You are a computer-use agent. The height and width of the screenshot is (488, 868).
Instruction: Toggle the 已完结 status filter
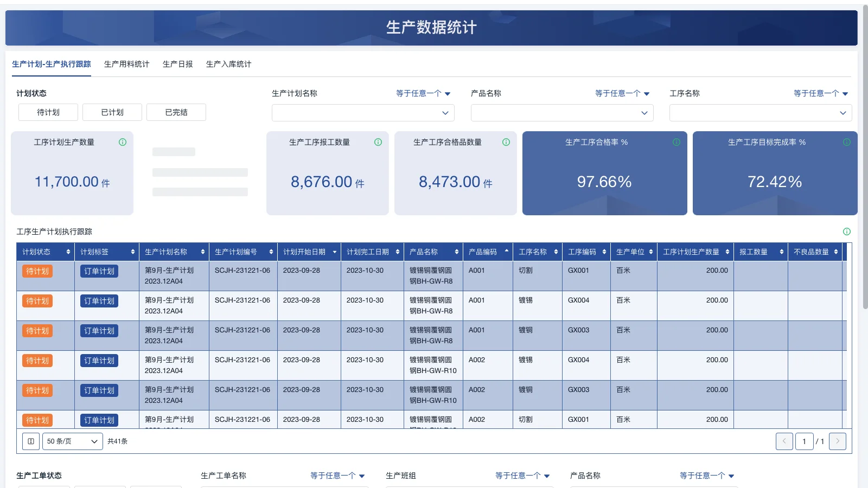point(176,112)
